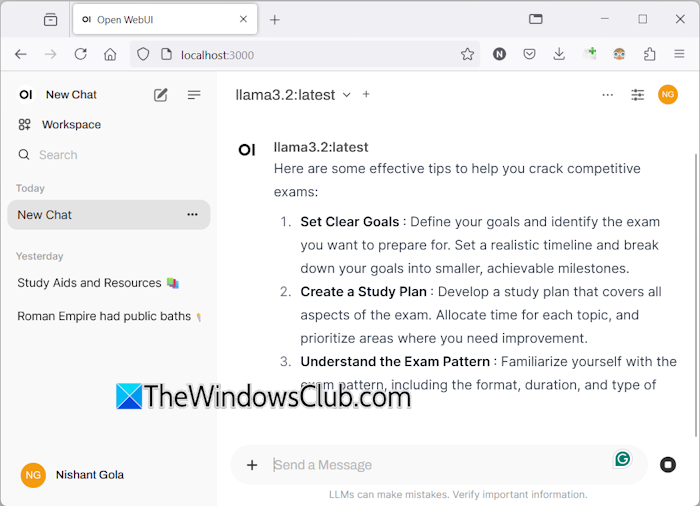Go back with the browser back arrow

(21, 54)
